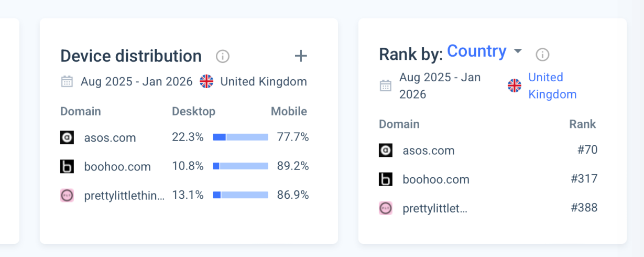
Task: Click the UK flag in Rank by card
Action: point(515,85)
